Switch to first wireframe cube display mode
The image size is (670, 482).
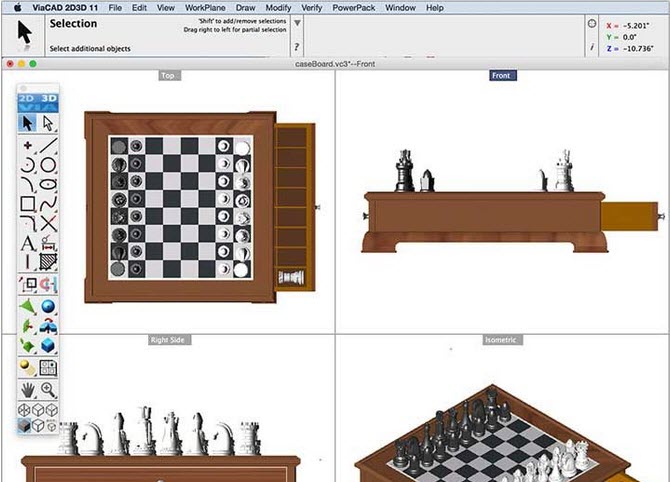[24, 410]
